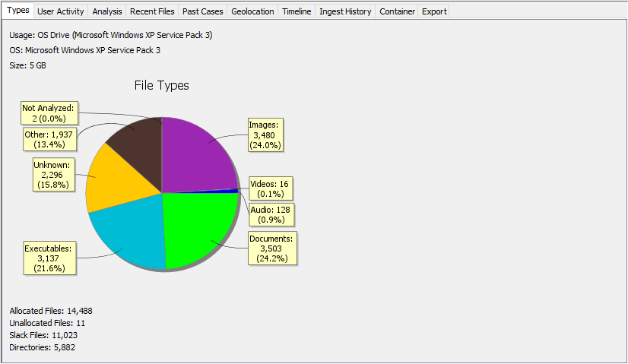
Task: Select the Audio 128 label box
Action: point(271,214)
